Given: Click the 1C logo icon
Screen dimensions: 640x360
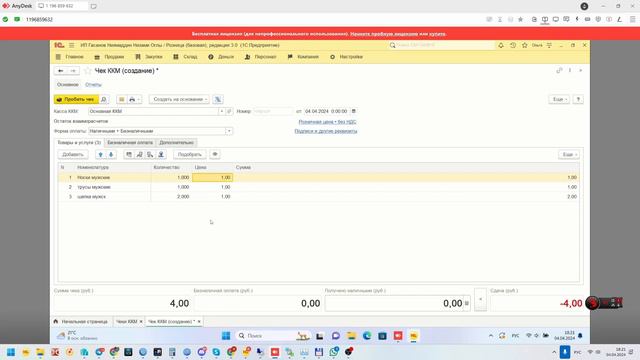Looking at the screenshot, I should click(x=59, y=45).
